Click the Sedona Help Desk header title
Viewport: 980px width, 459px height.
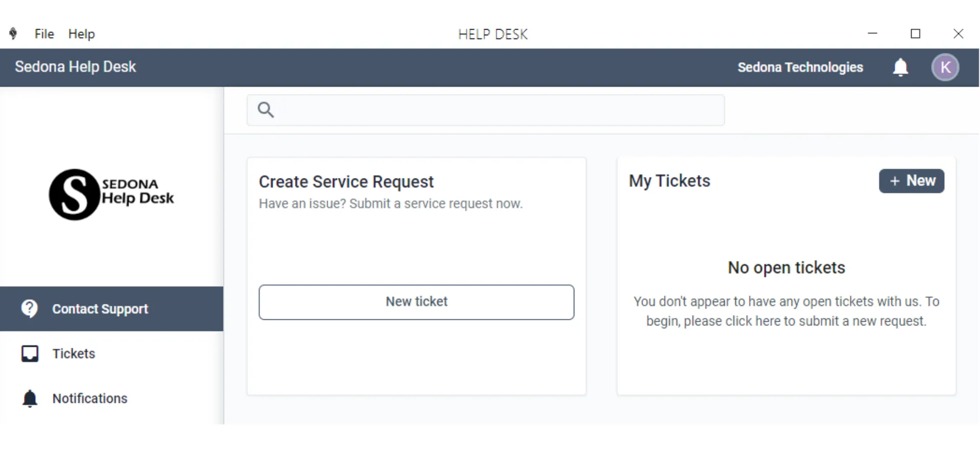76,67
